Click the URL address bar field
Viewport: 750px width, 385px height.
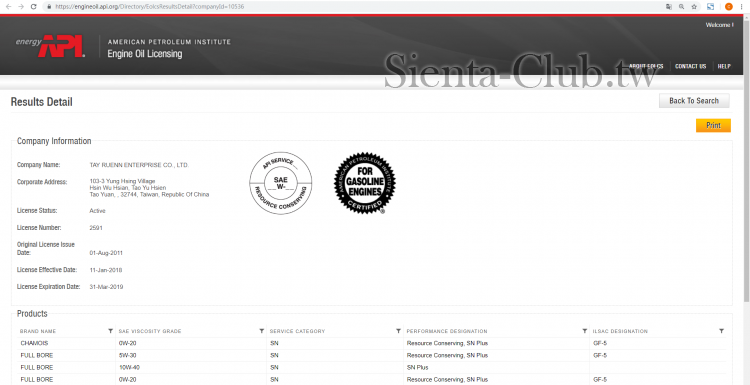(x=354, y=7)
